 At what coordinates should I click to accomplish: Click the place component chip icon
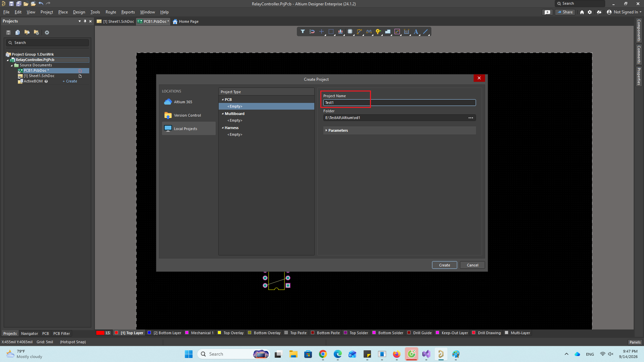click(350, 32)
